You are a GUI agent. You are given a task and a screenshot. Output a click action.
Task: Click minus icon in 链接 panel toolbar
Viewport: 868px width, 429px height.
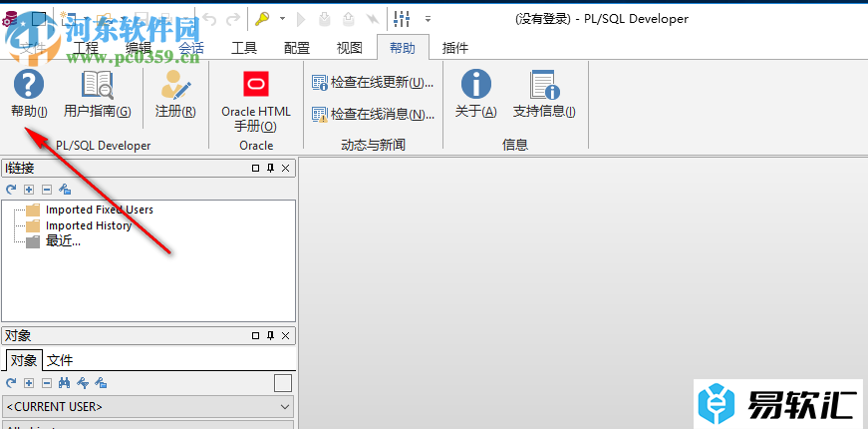click(47, 190)
